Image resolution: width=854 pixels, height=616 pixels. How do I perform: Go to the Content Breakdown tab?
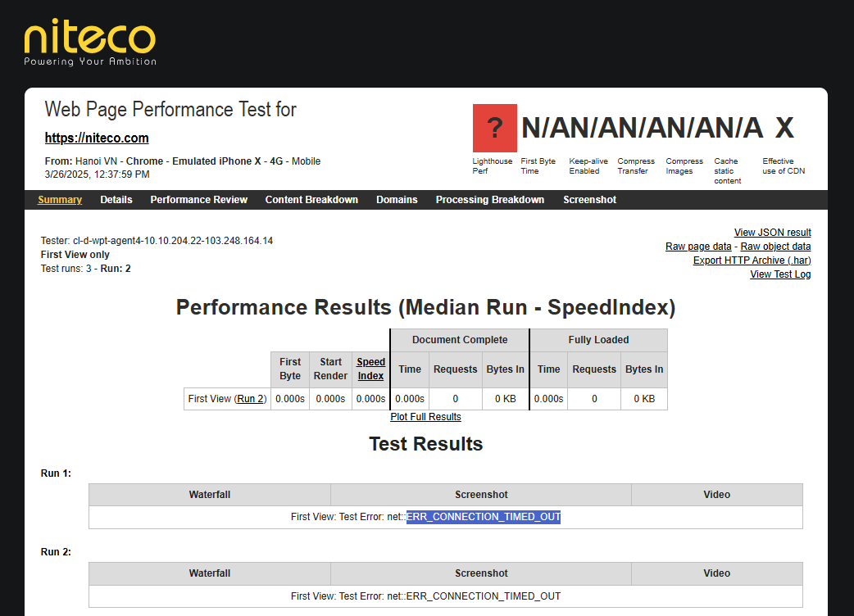tap(311, 200)
